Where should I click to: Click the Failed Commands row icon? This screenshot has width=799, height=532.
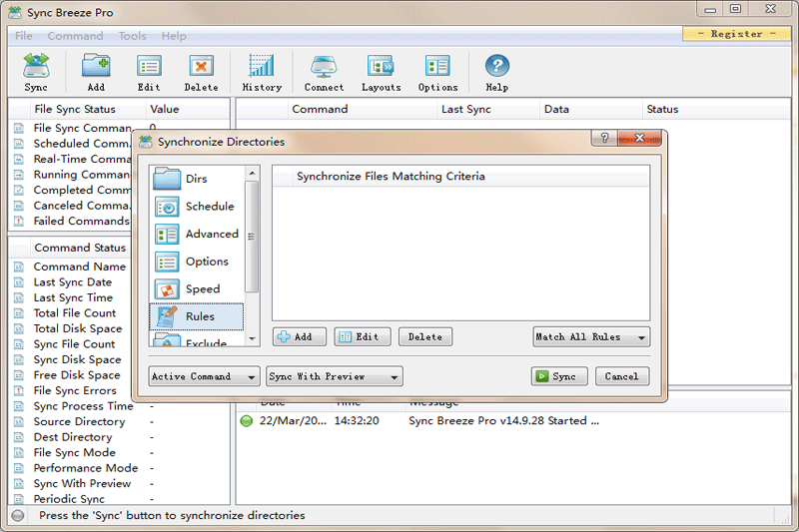[19, 221]
